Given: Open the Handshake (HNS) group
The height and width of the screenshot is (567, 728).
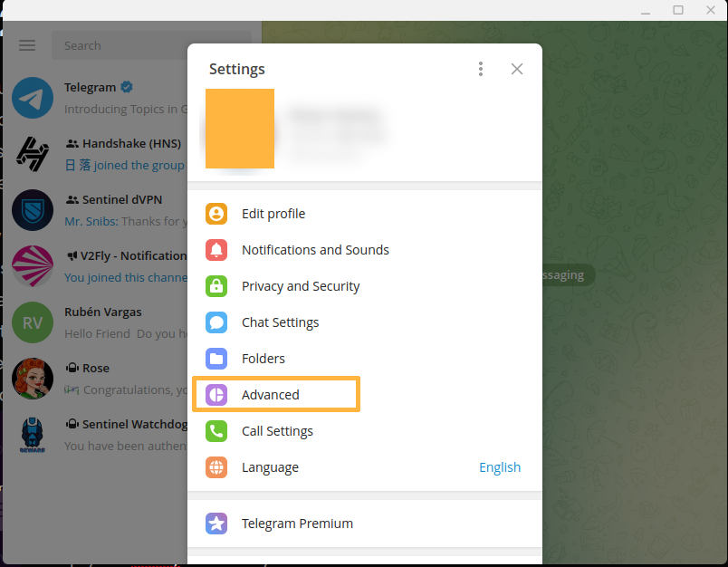Looking at the screenshot, I should click(x=95, y=154).
